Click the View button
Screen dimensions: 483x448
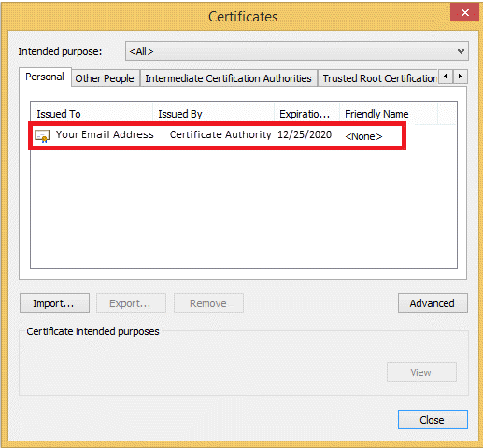[x=421, y=372]
